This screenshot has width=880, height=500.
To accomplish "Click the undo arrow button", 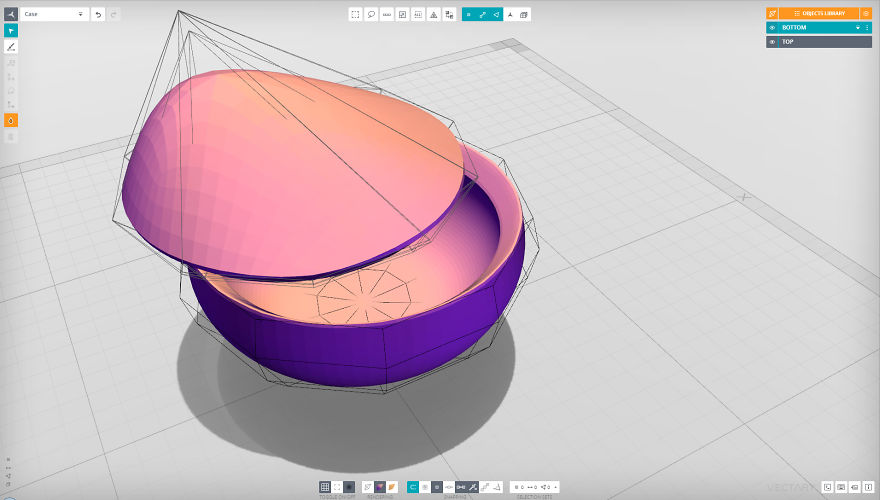I will pos(98,14).
